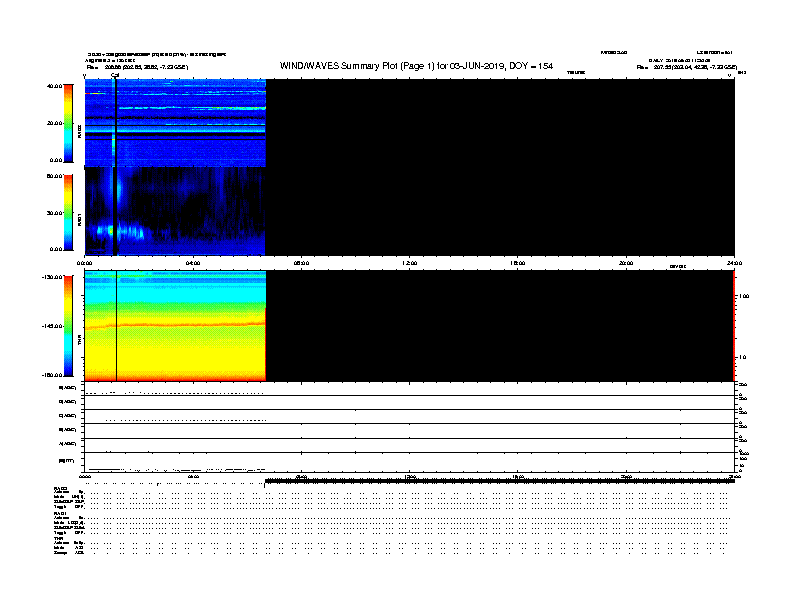Click 08:00 on the upper time axis
792x612 pixels.
[x=302, y=263]
